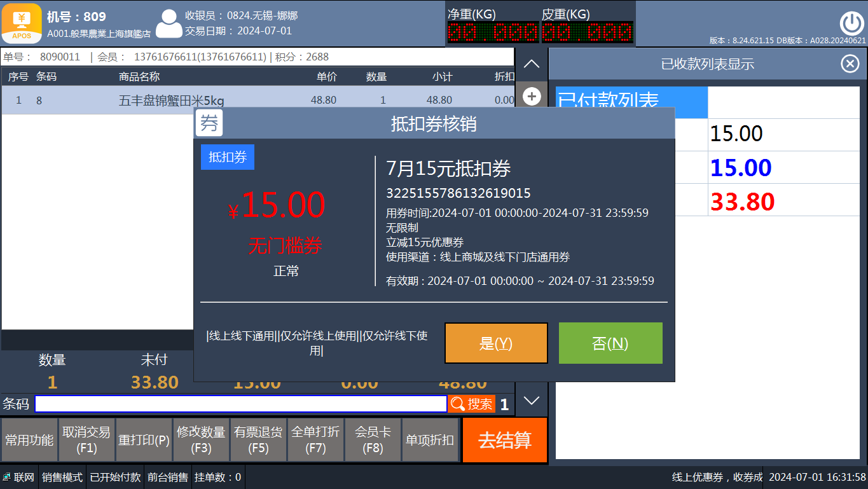Click the 机号：809 machine label
Image resolution: width=868 pixels, height=489 pixels.
[x=76, y=17]
